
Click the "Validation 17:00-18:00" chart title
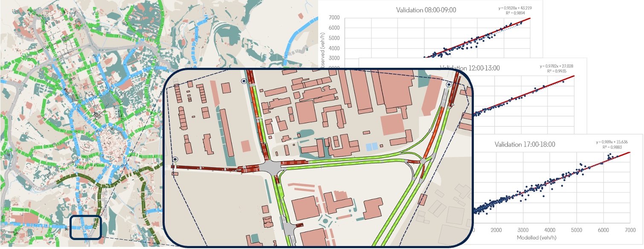tap(525, 145)
